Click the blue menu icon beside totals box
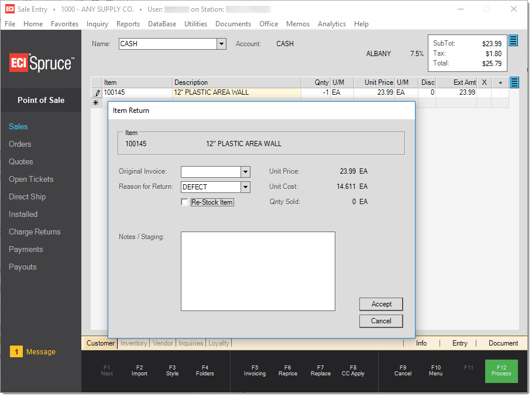Viewport: 532px width, 397px height. click(x=513, y=40)
